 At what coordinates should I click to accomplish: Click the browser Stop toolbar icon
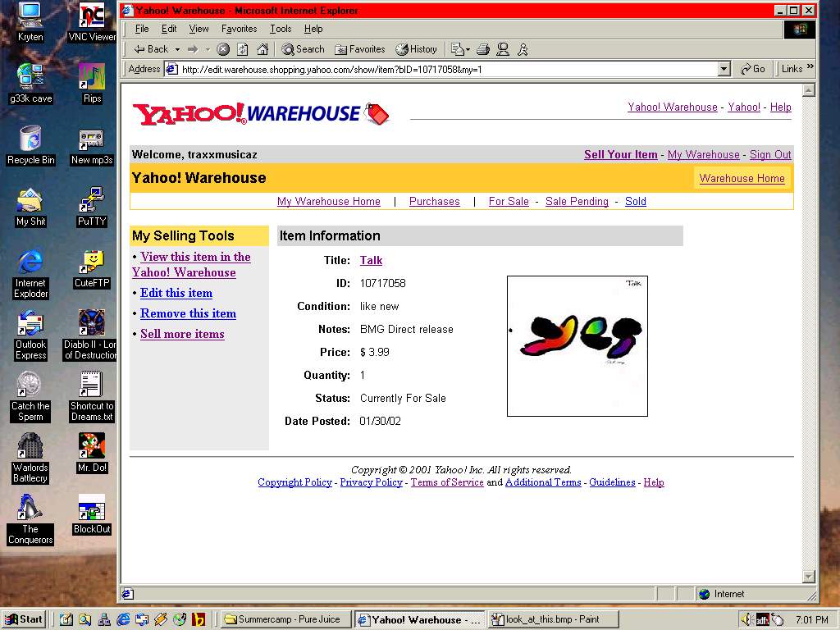click(223, 49)
